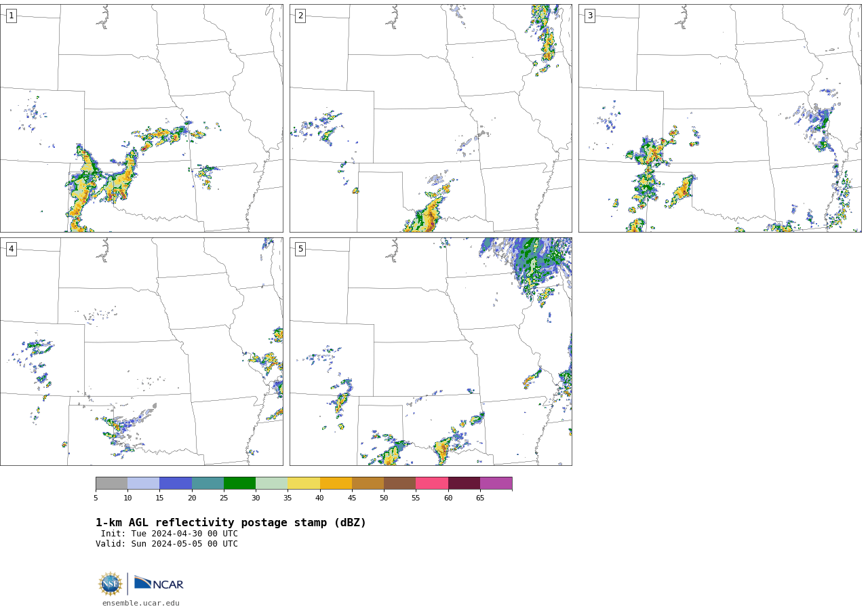Click the 'Init: Tue 2024-04-30 00 UTC' text
The image size is (868, 611).
coord(170,534)
